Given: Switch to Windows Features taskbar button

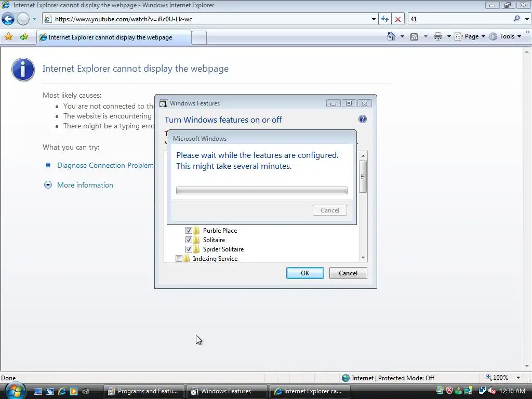Looking at the screenshot, I should click(x=227, y=391).
